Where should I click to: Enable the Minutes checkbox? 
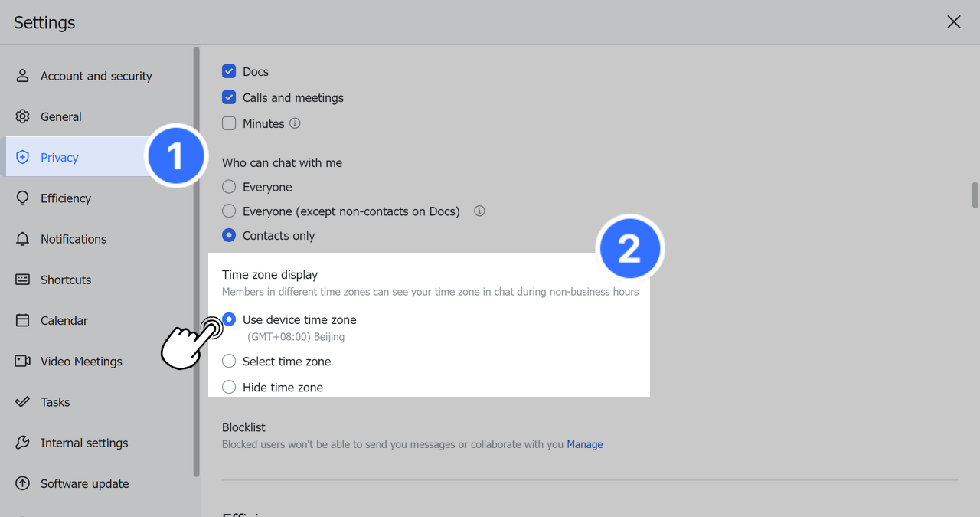[229, 123]
